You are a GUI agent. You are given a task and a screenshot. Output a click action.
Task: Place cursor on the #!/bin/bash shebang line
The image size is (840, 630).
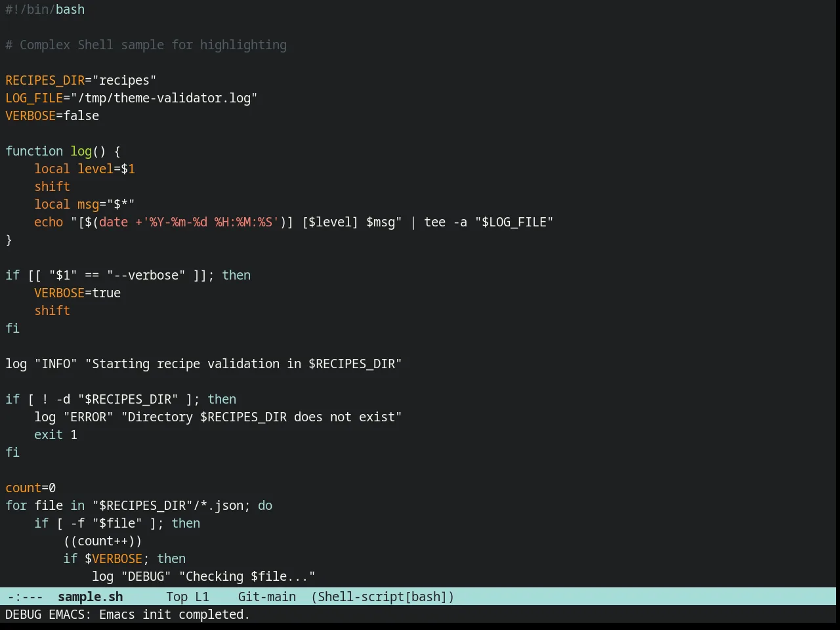pos(45,9)
